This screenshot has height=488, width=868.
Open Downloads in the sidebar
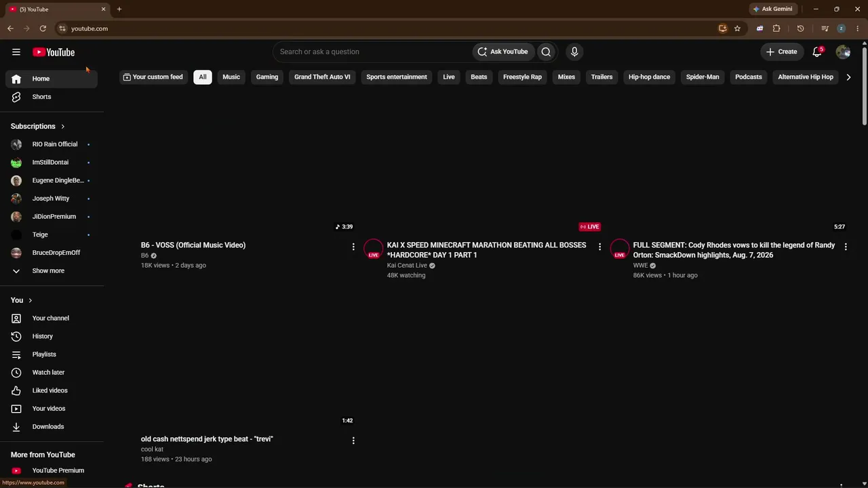pyautogui.click(x=52, y=427)
